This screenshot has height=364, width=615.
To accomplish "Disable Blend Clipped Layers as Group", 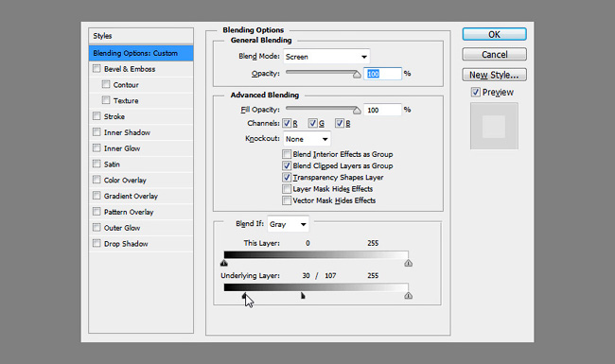I will 287,165.
